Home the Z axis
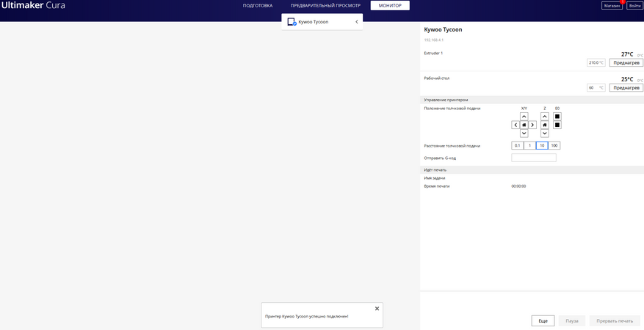Viewport: 644px width, 330px height. pyautogui.click(x=545, y=125)
